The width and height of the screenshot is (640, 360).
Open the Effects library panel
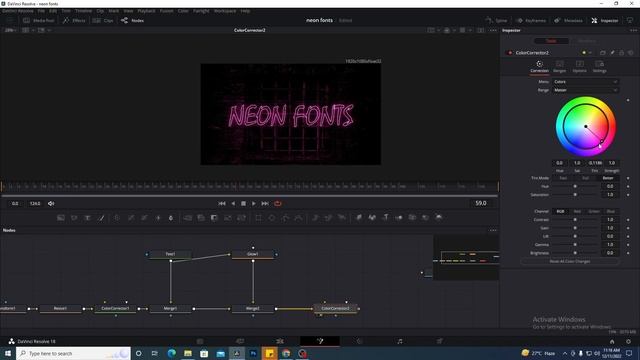tap(74, 20)
